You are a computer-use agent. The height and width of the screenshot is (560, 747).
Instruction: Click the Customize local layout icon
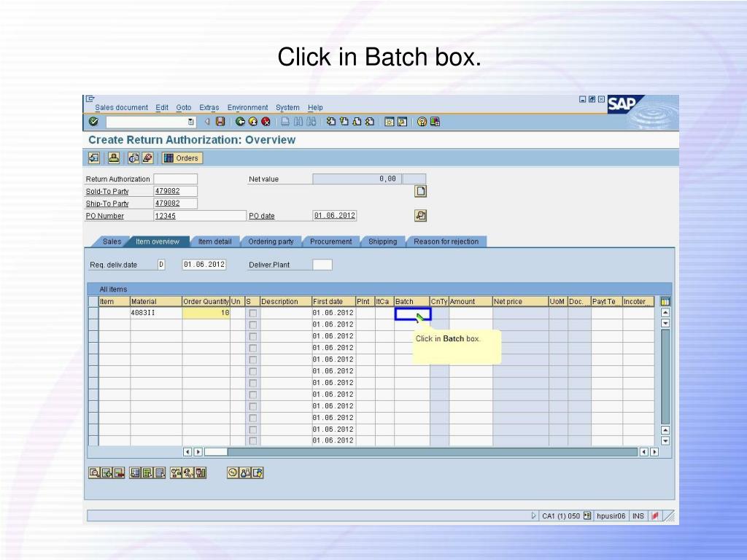[435, 122]
